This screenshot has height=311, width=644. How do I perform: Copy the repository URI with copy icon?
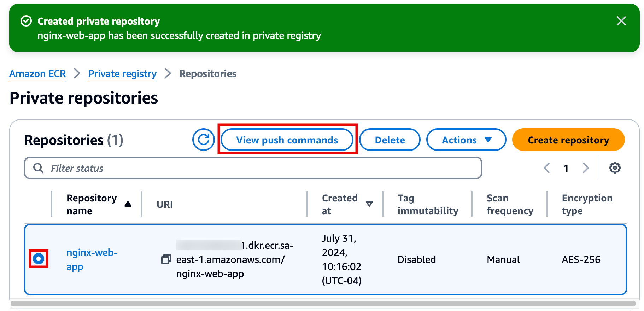[166, 259]
